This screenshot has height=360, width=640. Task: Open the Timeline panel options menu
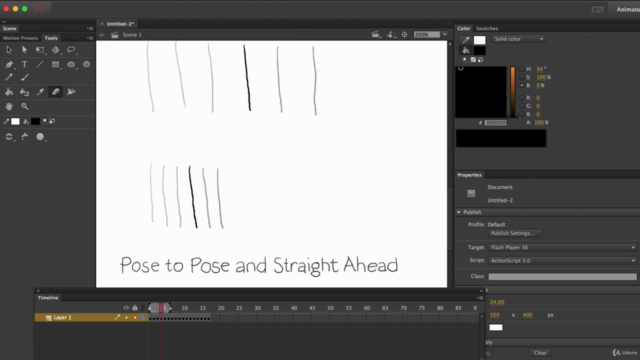tap(480, 298)
